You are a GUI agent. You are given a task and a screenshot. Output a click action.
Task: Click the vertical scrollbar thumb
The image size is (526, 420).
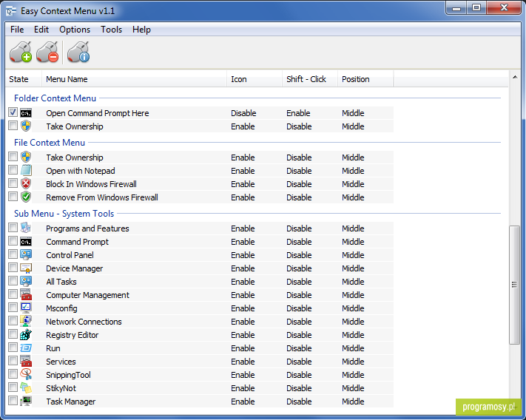[x=514, y=285]
